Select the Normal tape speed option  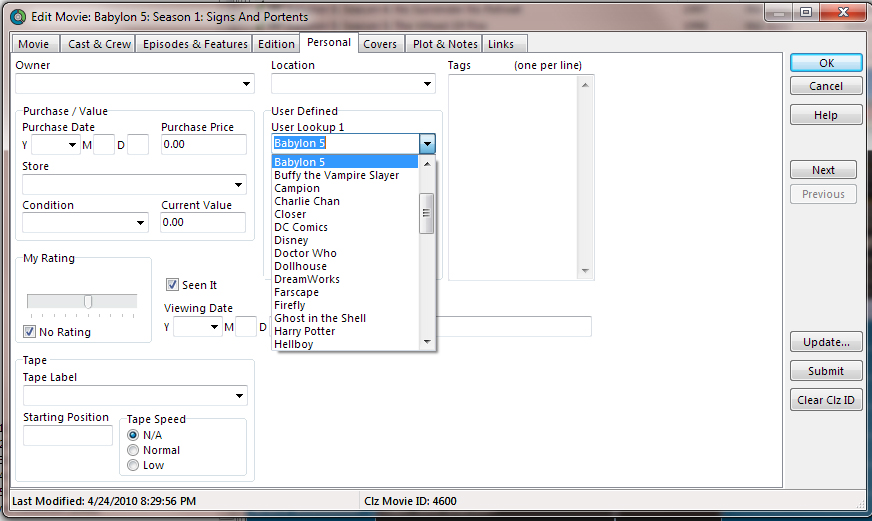click(x=133, y=450)
